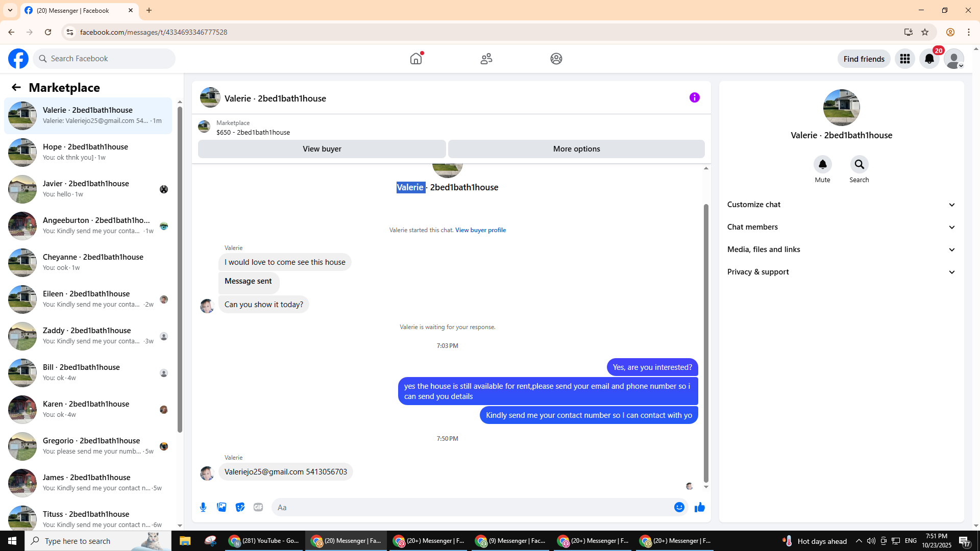The width and height of the screenshot is (980, 551).
Task: Open the GIF picker
Action: point(258,507)
